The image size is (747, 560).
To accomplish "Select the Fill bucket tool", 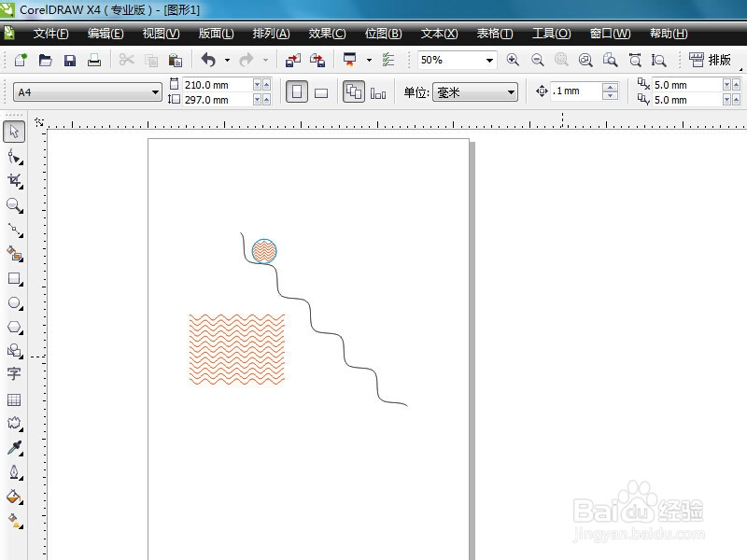I will (x=14, y=497).
